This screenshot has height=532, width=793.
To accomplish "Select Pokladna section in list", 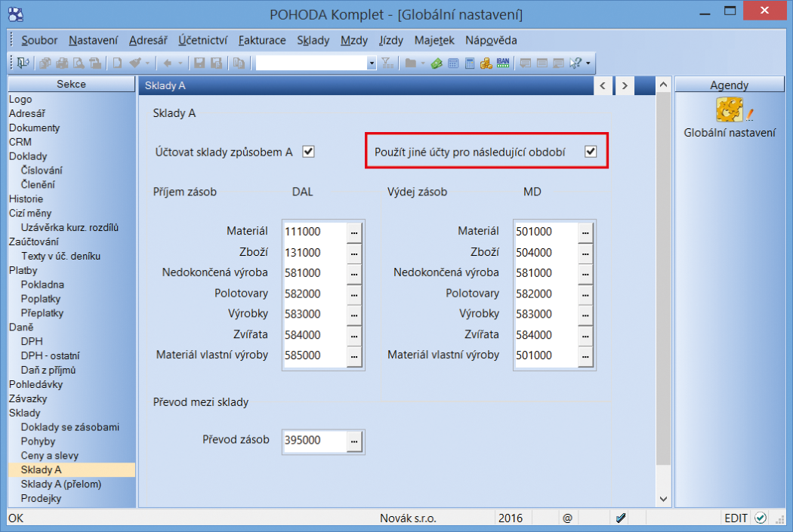I will point(42,284).
